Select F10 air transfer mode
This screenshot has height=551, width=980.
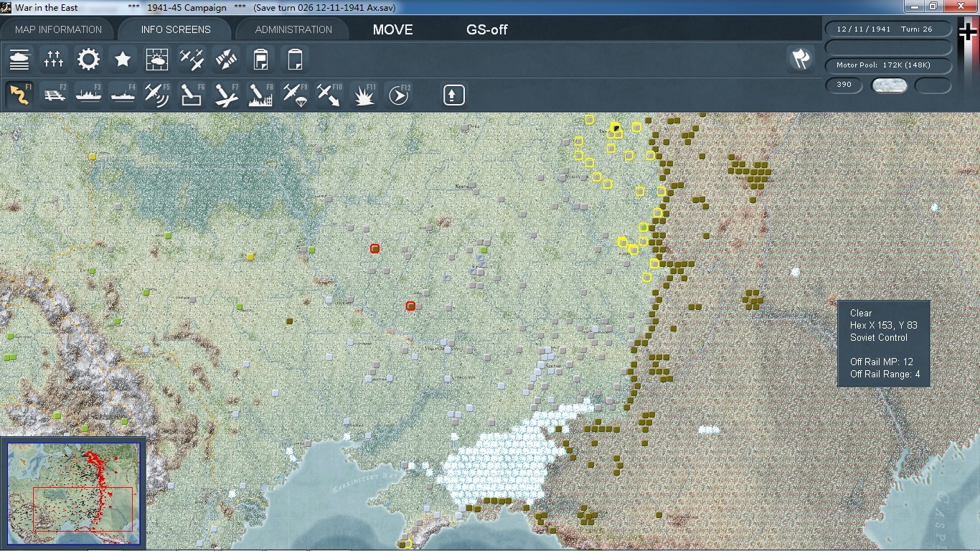pyautogui.click(x=329, y=95)
